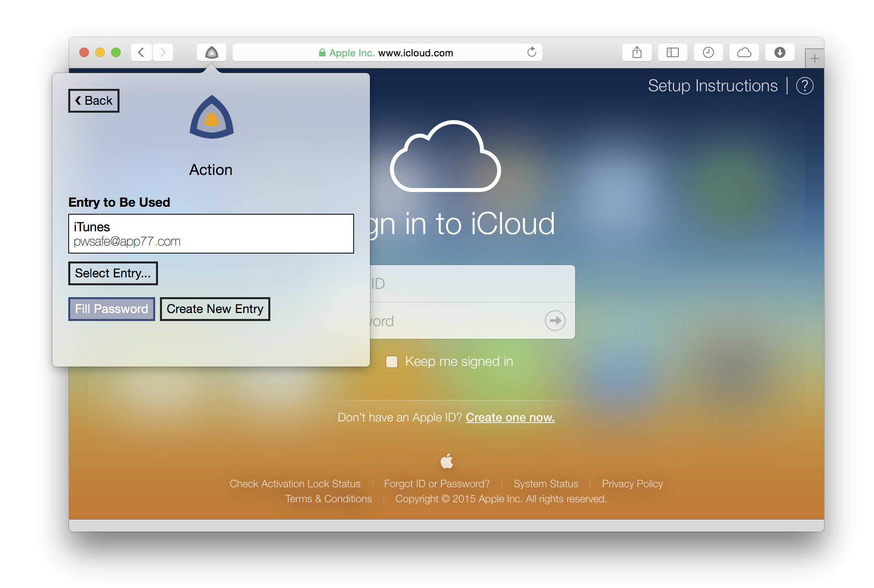This screenshot has width=874, height=588.
Task: Click the iCloud cloud logo
Action: [445, 156]
